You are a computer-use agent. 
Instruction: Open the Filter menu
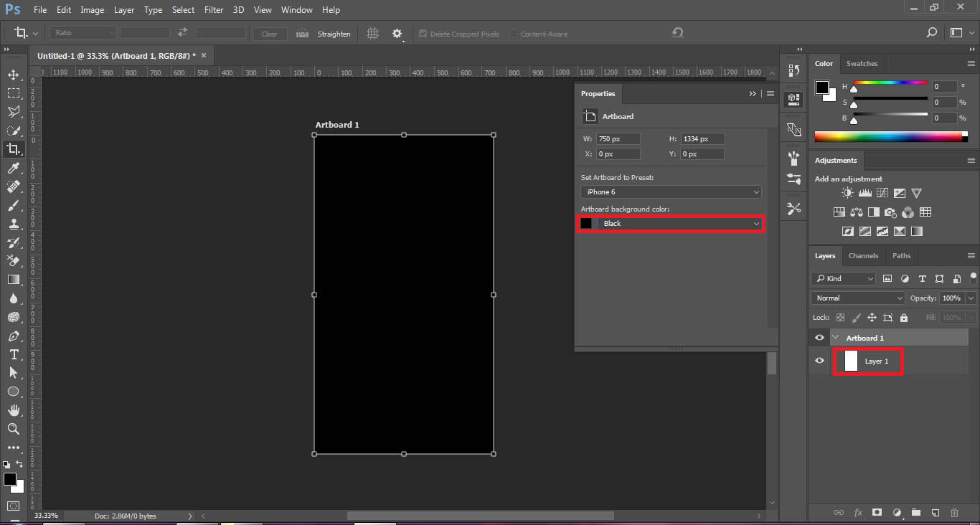(213, 10)
